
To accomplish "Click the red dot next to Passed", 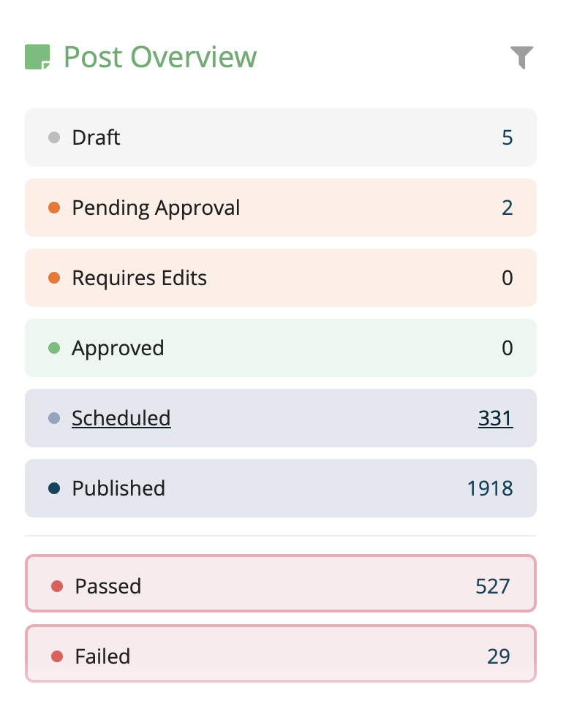I will 56,585.
